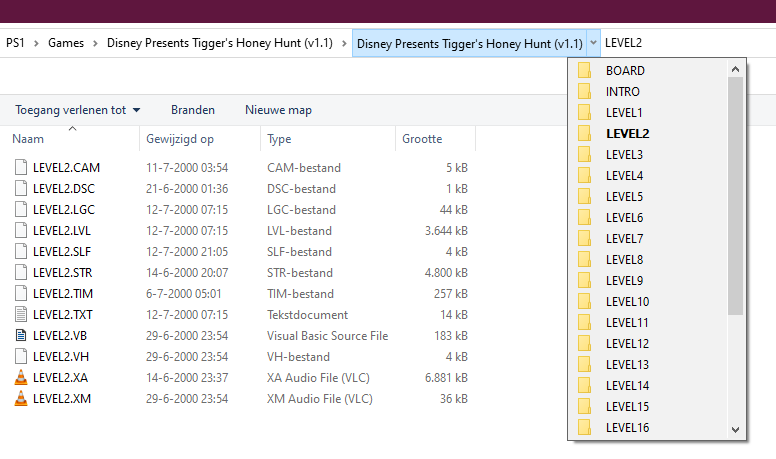The width and height of the screenshot is (776, 459).
Task: Click the XM Audio File (VLC) type cell
Action: (320, 399)
